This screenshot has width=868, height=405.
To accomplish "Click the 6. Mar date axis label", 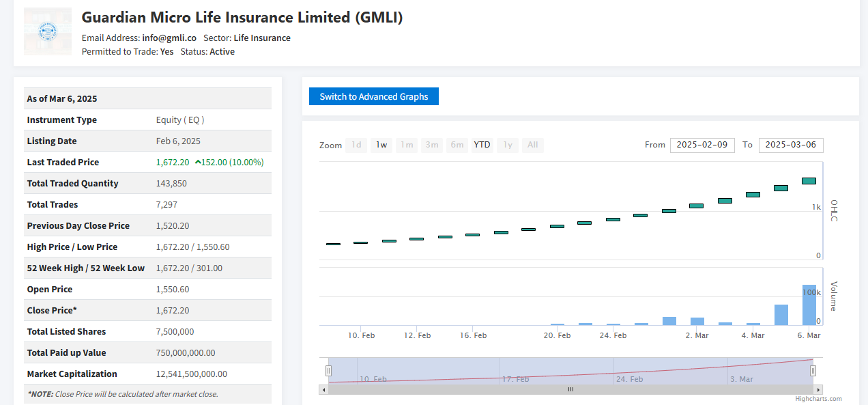I will [809, 335].
